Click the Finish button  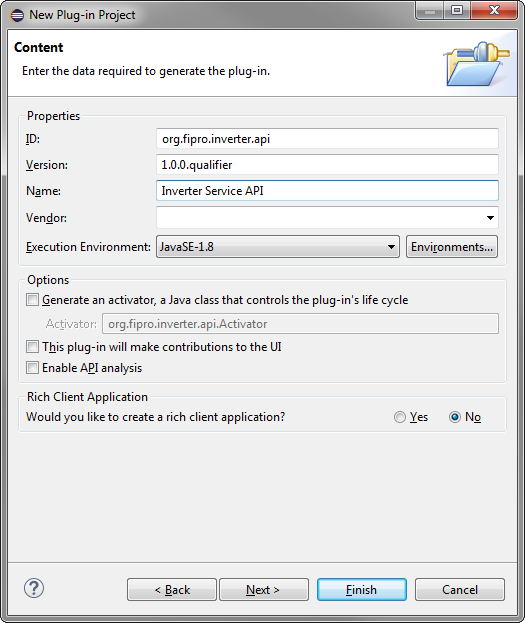(362, 590)
